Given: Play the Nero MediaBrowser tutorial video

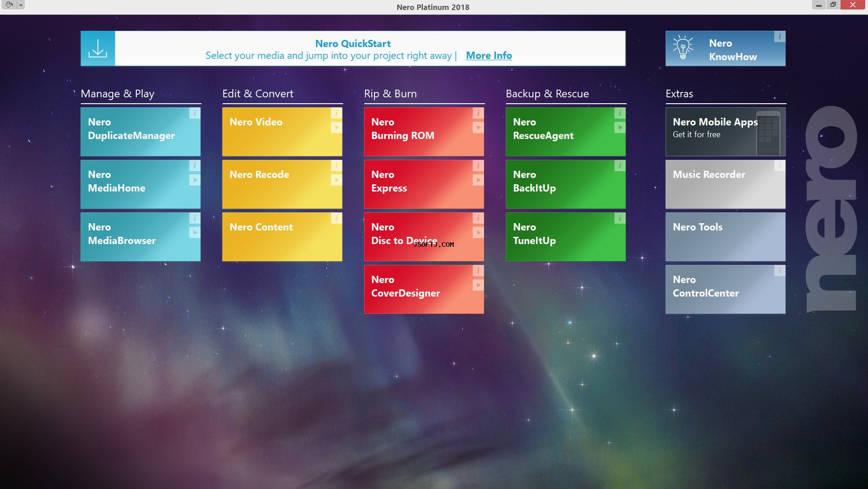Looking at the screenshot, I should [x=195, y=233].
